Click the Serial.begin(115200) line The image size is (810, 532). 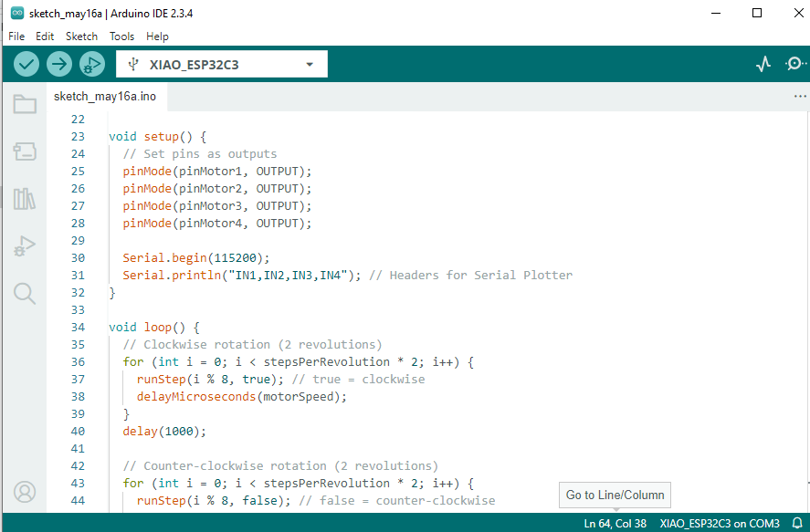[x=196, y=258]
